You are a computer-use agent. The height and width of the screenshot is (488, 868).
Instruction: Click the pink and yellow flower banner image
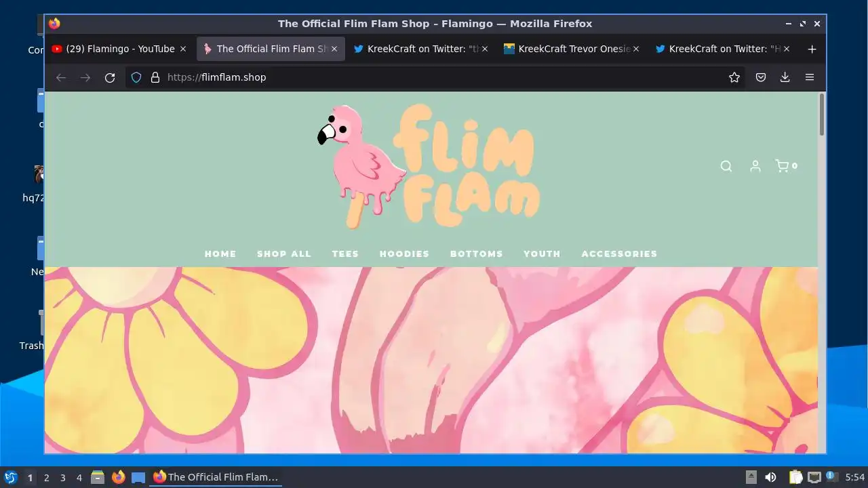pos(431,360)
